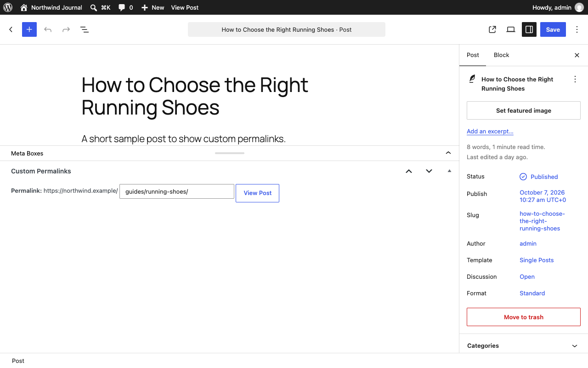Open post actions menu beside post title
This screenshot has width=588, height=368.
[x=575, y=79]
